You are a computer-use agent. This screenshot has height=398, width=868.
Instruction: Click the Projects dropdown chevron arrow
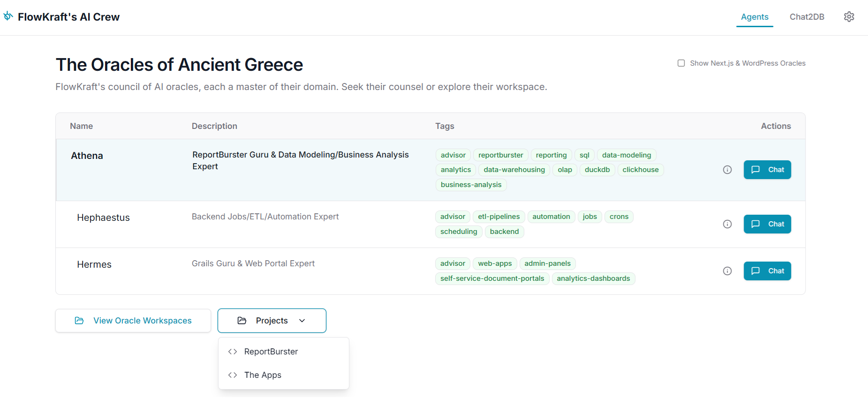pyautogui.click(x=302, y=321)
